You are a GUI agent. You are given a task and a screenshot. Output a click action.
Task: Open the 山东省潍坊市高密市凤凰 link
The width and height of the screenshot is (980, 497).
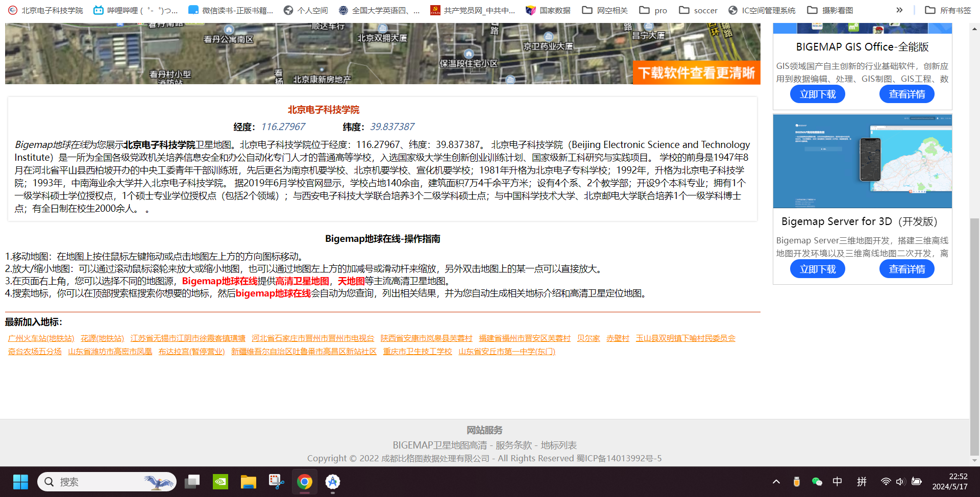[110, 352]
